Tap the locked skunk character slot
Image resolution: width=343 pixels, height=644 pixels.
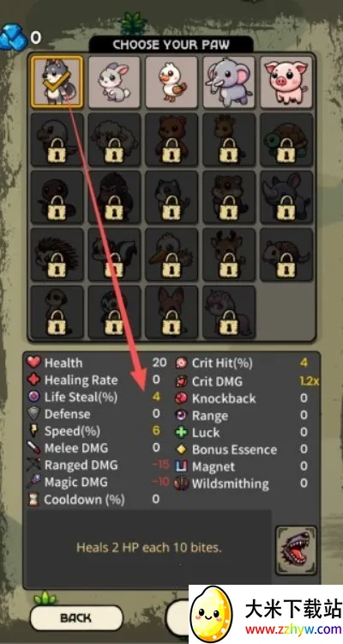tap(114, 255)
